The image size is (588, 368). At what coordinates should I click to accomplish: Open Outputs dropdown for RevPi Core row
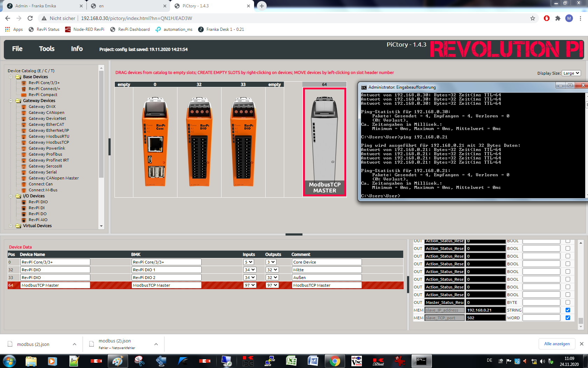tap(271, 262)
